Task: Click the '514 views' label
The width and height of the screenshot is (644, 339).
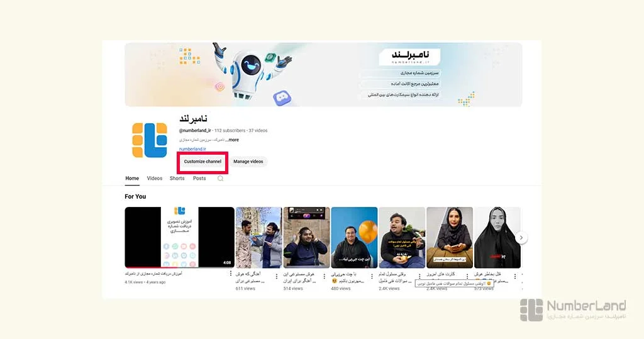Action: pos(293,289)
